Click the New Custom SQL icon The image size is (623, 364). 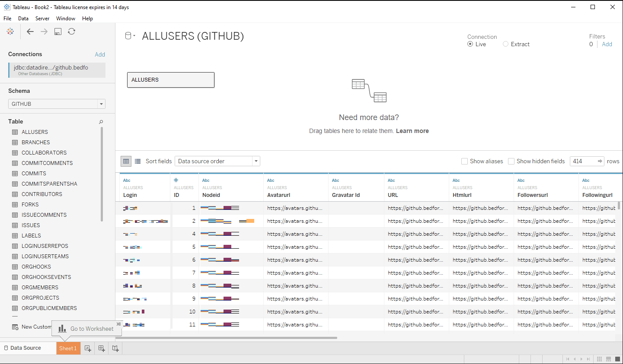click(15, 327)
